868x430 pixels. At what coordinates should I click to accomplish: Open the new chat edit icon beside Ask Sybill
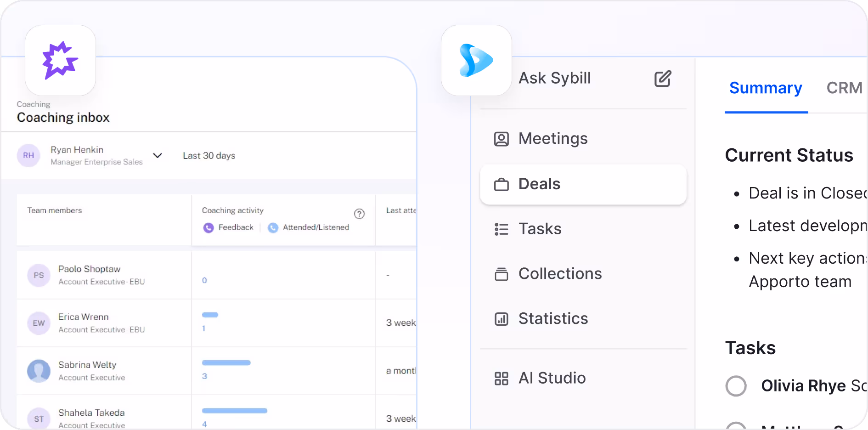pos(663,79)
